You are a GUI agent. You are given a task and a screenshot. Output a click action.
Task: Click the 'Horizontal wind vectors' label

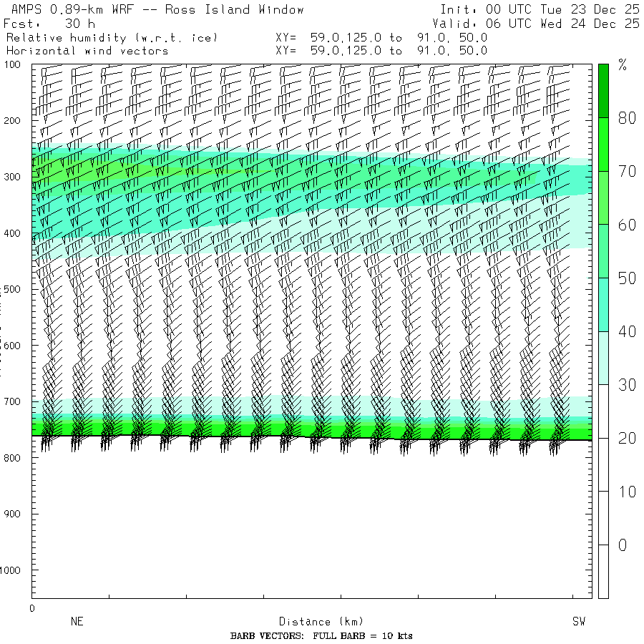tap(87, 51)
